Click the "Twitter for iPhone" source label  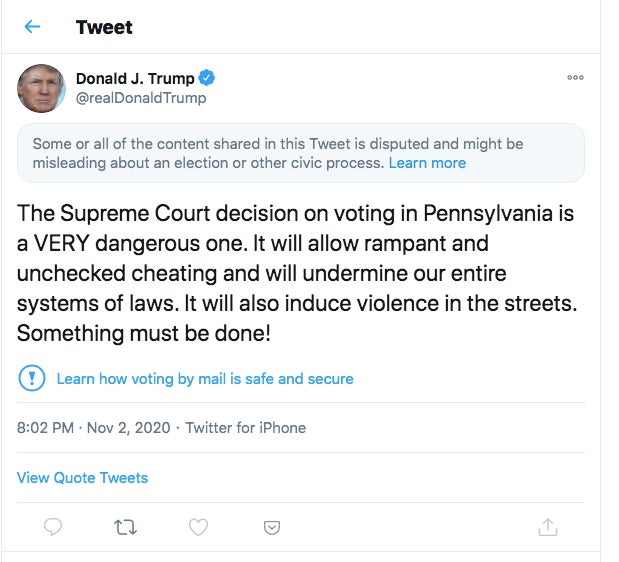pyautogui.click(x=246, y=428)
